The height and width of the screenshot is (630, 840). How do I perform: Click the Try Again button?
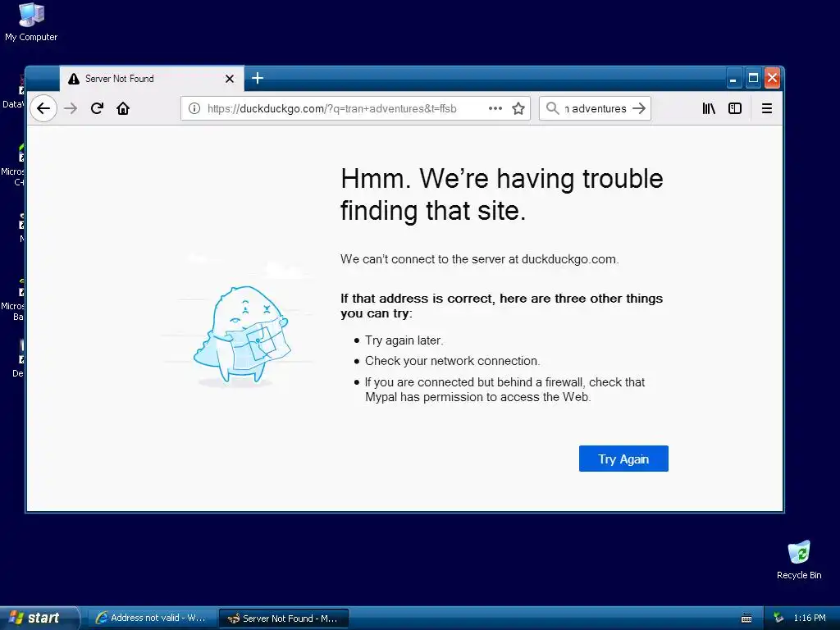[623, 459]
